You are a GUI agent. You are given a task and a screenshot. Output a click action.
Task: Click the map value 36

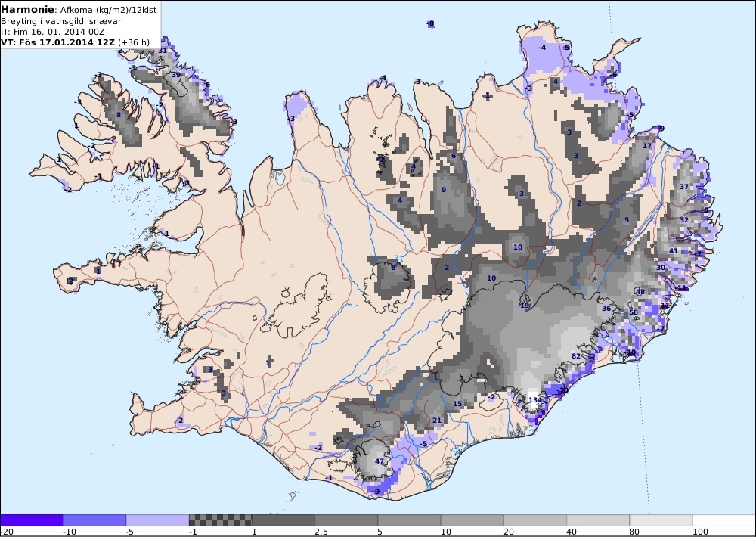point(606,309)
